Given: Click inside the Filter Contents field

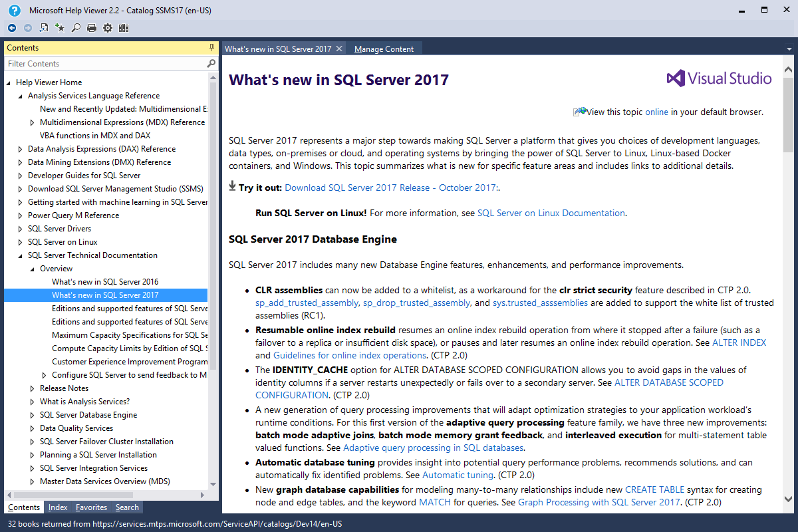Looking at the screenshot, I should click(100, 63).
